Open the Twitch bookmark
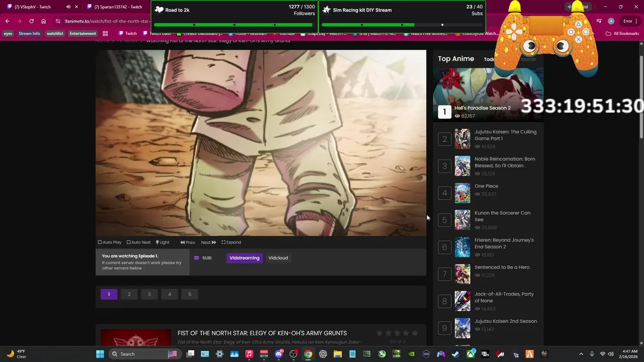This screenshot has height=362, width=644. (x=127, y=34)
